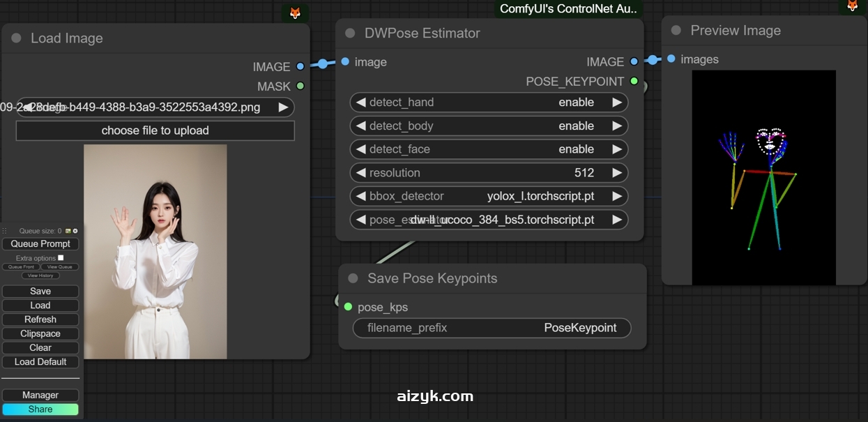The width and height of the screenshot is (868, 422).
Task: Collapse the DWPose Estimator node
Action: click(x=349, y=33)
